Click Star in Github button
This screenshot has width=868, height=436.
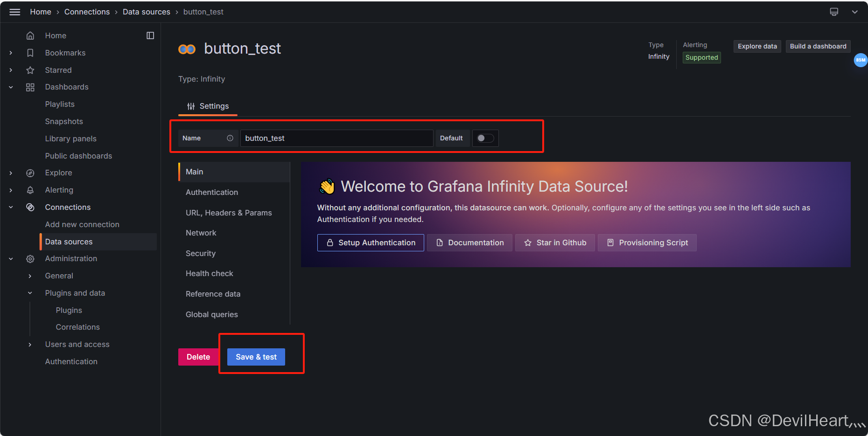pyautogui.click(x=555, y=242)
